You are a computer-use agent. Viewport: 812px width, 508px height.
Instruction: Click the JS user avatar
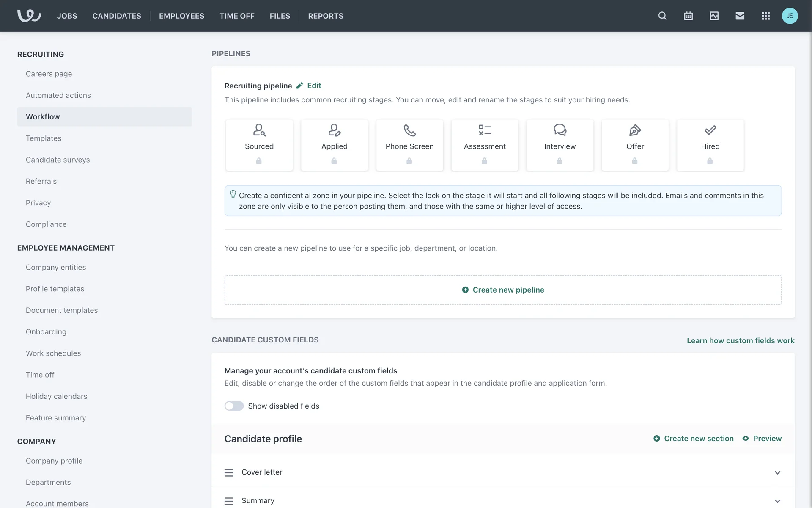tap(790, 16)
